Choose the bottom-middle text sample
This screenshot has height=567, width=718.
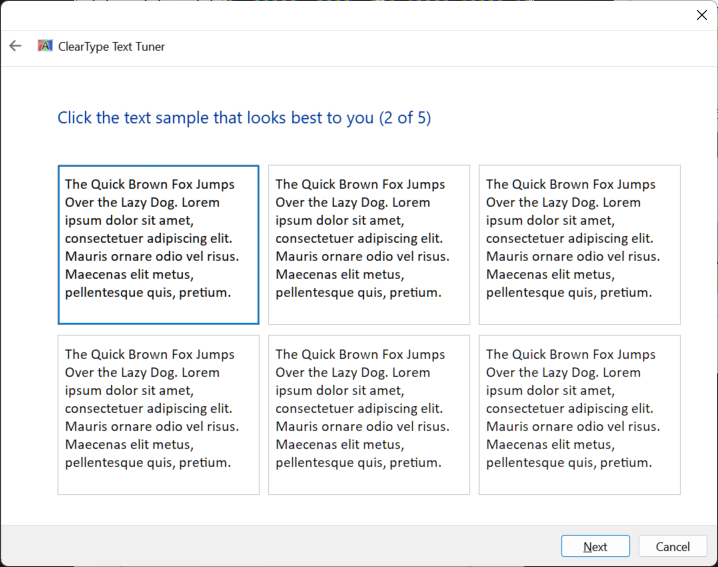pos(369,414)
